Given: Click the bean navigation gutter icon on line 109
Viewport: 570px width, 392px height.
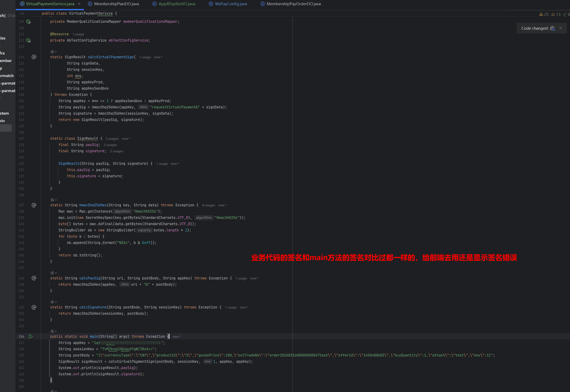Looking at the screenshot, I should click(28, 22).
